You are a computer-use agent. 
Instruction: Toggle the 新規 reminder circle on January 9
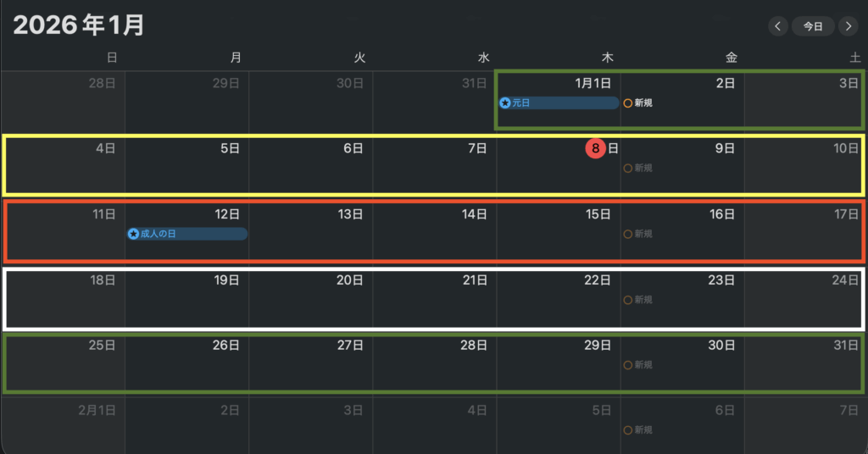tap(627, 168)
